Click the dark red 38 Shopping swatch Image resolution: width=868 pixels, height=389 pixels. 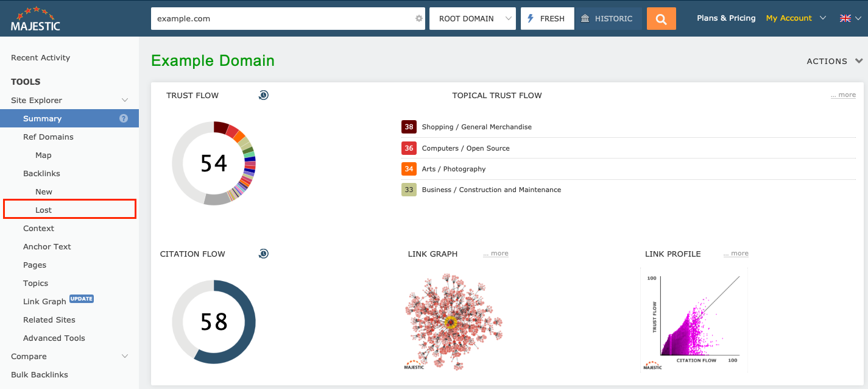click(409, 127)
